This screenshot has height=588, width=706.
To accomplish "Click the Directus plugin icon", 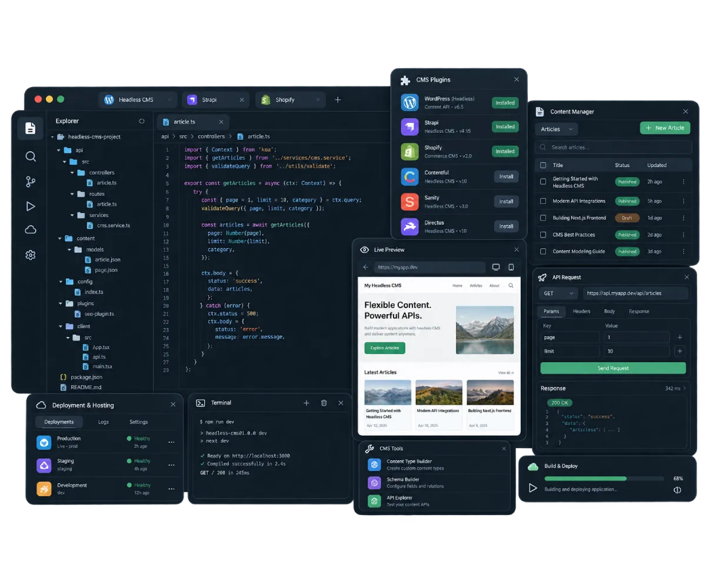I will pyautogui.click(x=409, y=226).
